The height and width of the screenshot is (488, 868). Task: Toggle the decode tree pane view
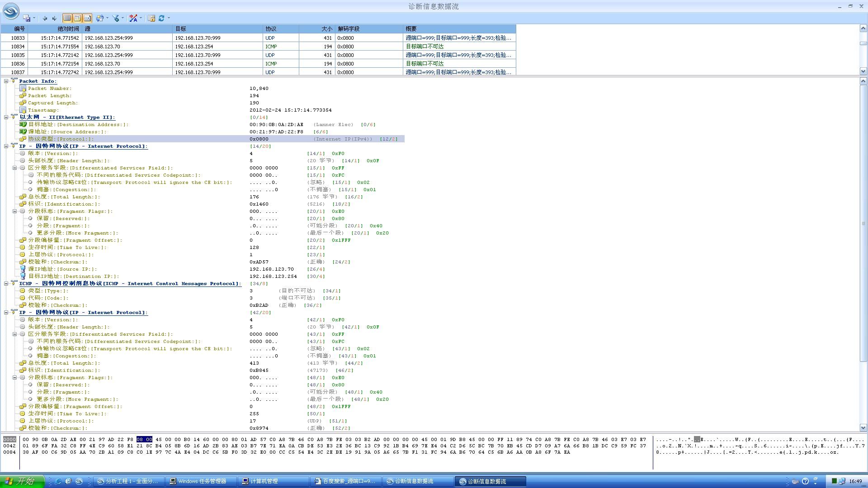[x=77, y=18]
